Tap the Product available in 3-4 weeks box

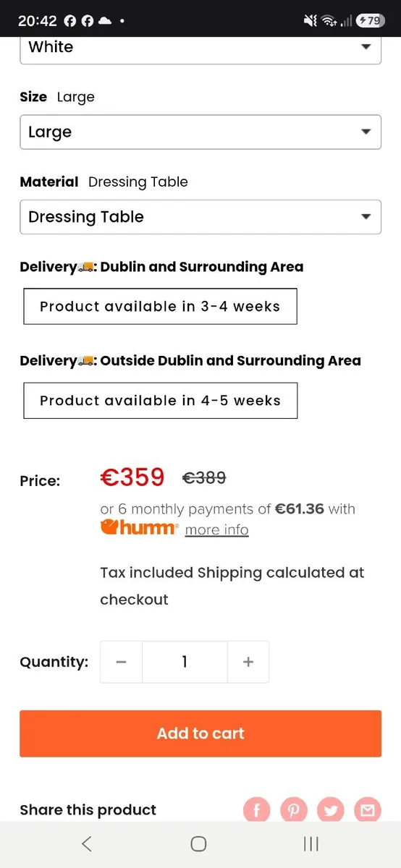point(160,307)
